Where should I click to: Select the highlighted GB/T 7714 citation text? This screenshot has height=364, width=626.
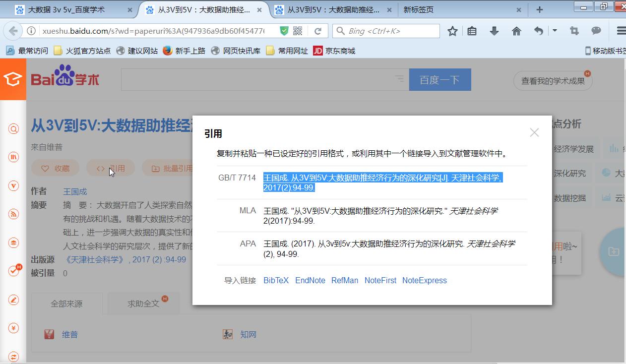[382, 182]
